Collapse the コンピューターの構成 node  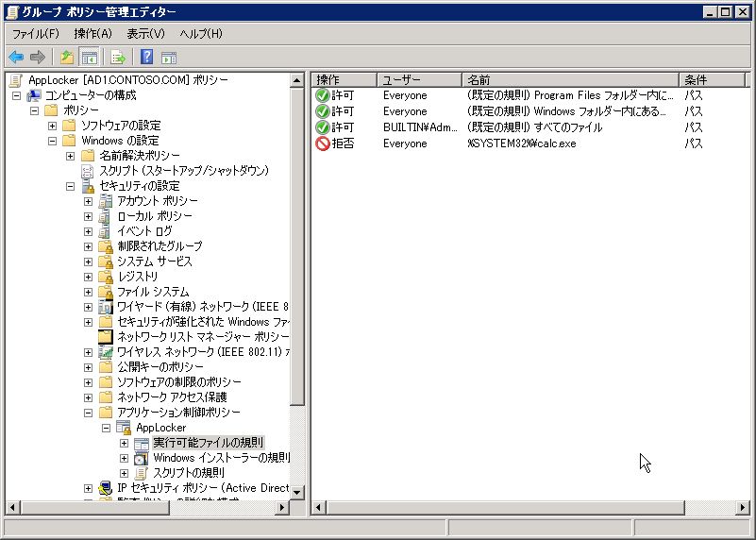coord(16,95)
